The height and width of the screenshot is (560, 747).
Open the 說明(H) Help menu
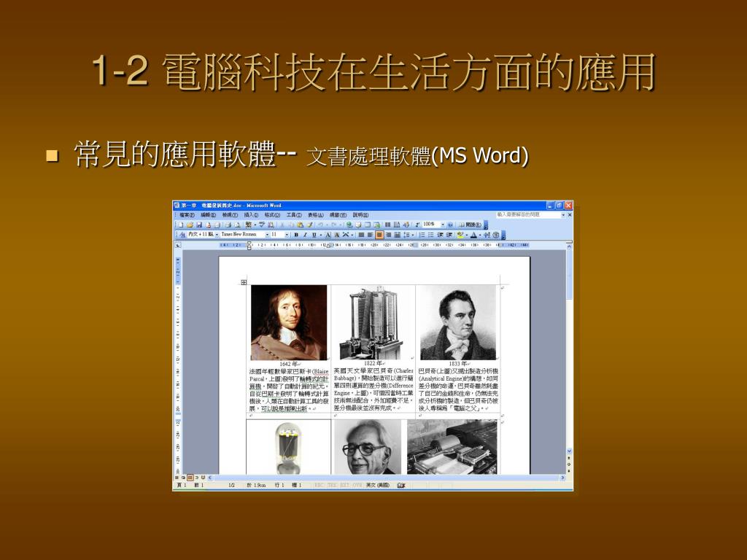click(360, 215)
